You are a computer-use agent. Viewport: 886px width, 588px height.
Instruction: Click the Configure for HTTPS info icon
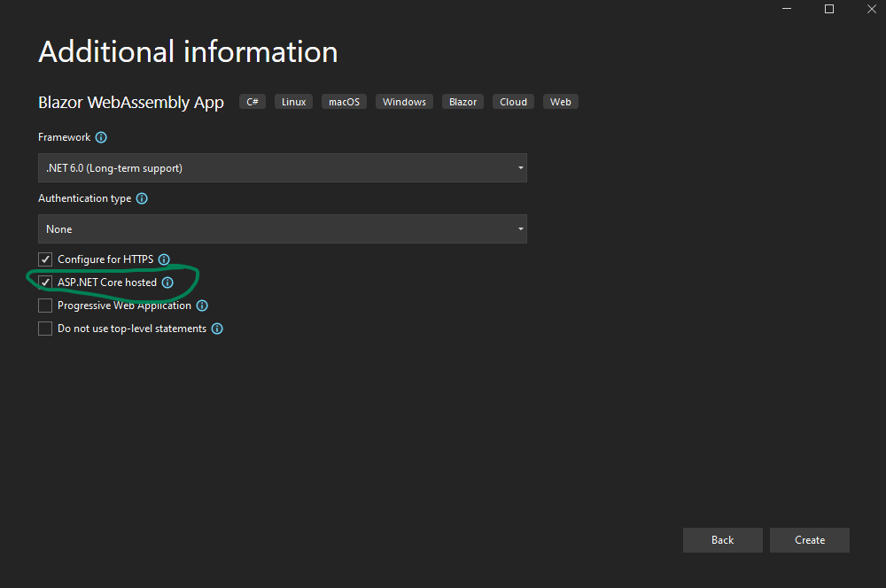164,259
